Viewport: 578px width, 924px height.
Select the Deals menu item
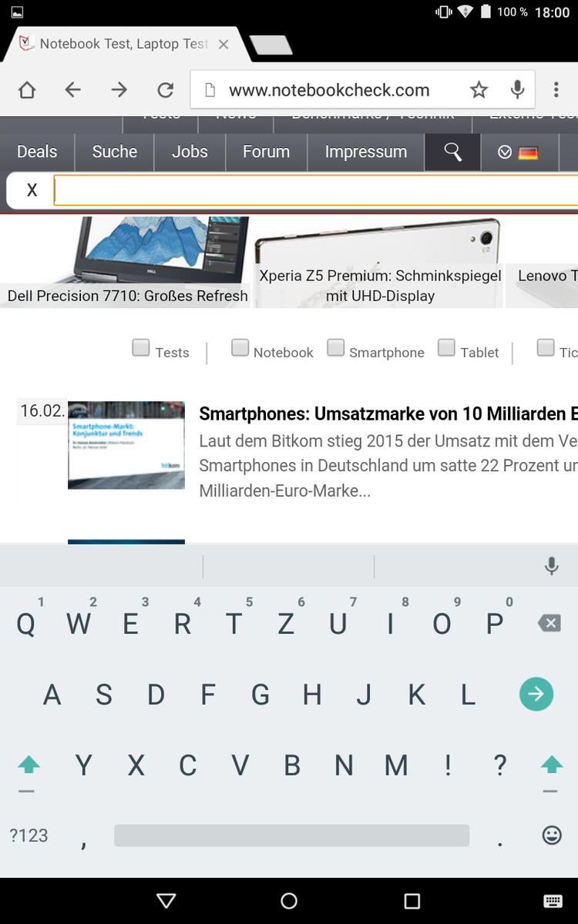point(37,152)
